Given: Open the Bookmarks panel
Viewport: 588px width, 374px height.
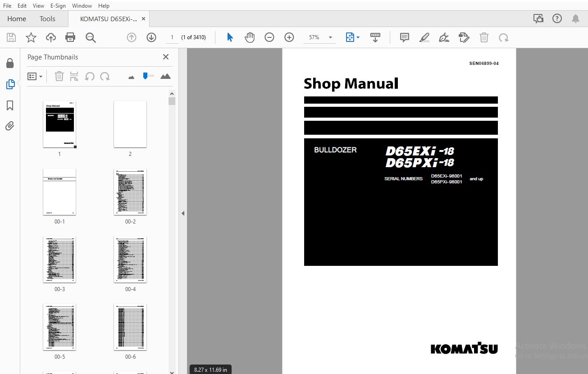Looking at the screenshot, I should 10,105.
